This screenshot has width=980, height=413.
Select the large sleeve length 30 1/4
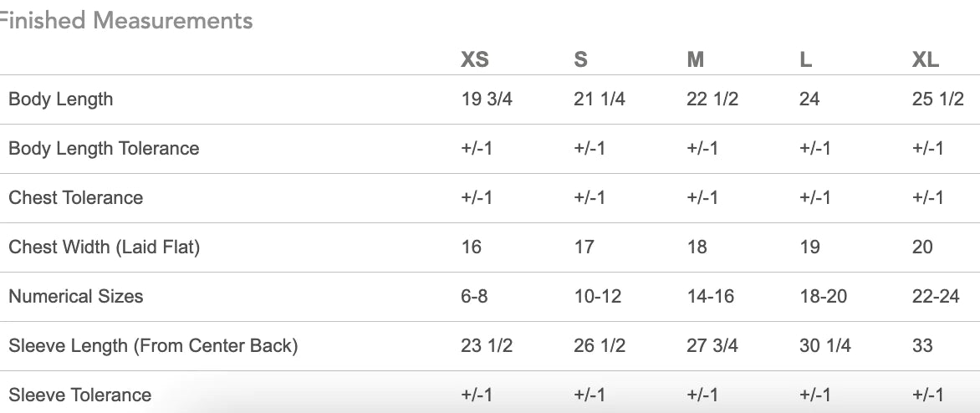coord(825,346)
